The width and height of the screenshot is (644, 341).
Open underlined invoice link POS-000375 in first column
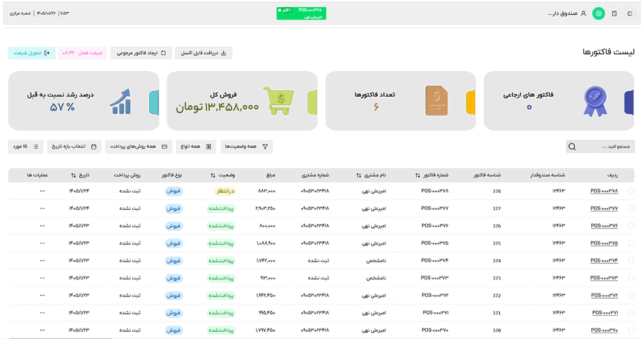[x=604, y=243]
